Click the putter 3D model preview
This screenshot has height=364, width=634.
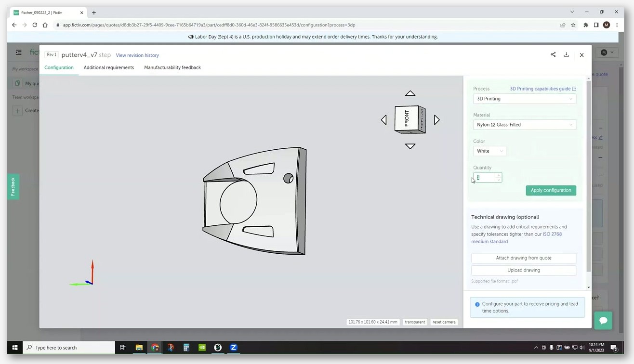tap(254, 201)
